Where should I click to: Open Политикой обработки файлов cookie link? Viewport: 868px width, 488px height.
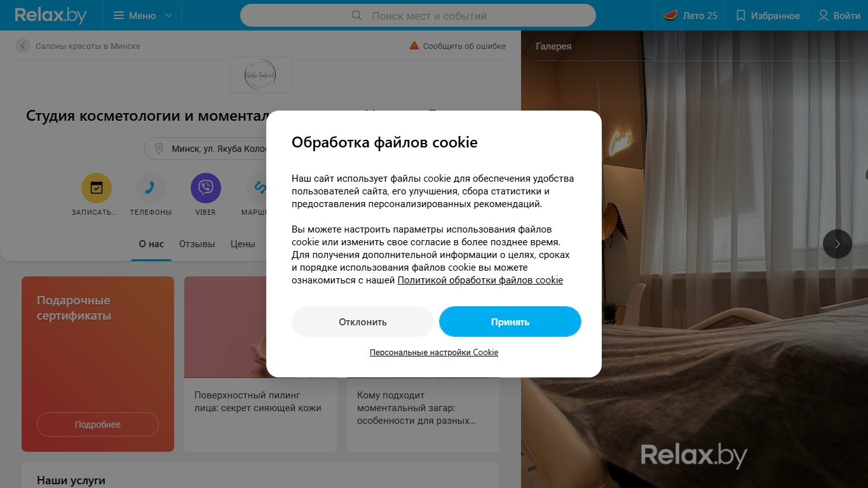(x=480, y=280)
